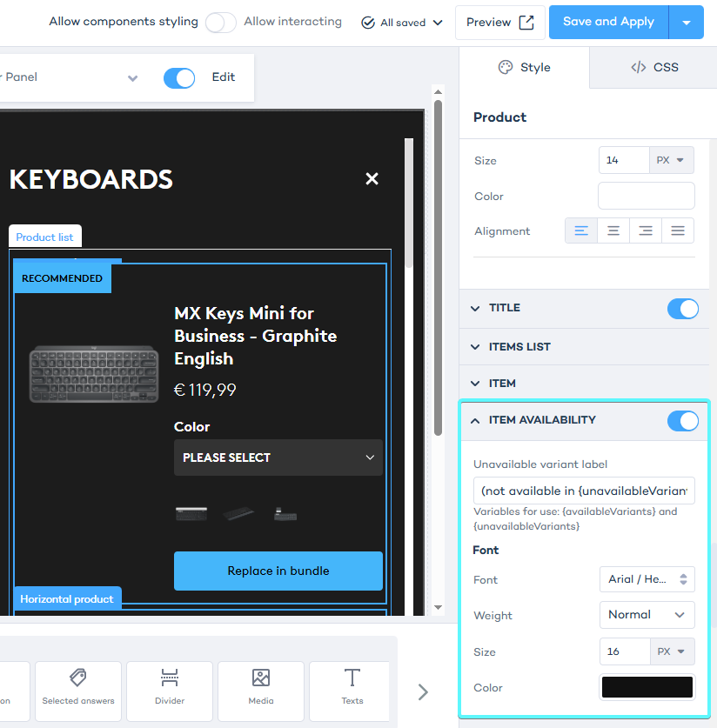The width and height of the screenshot is (717, 728).
Task: Add a Divider component
Action: [x=170, y=686]
